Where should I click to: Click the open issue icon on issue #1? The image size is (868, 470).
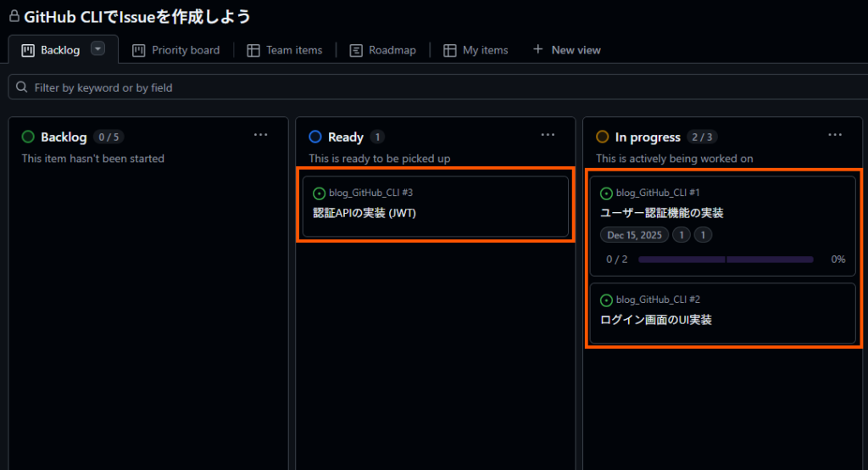click(x=606, y=193)
